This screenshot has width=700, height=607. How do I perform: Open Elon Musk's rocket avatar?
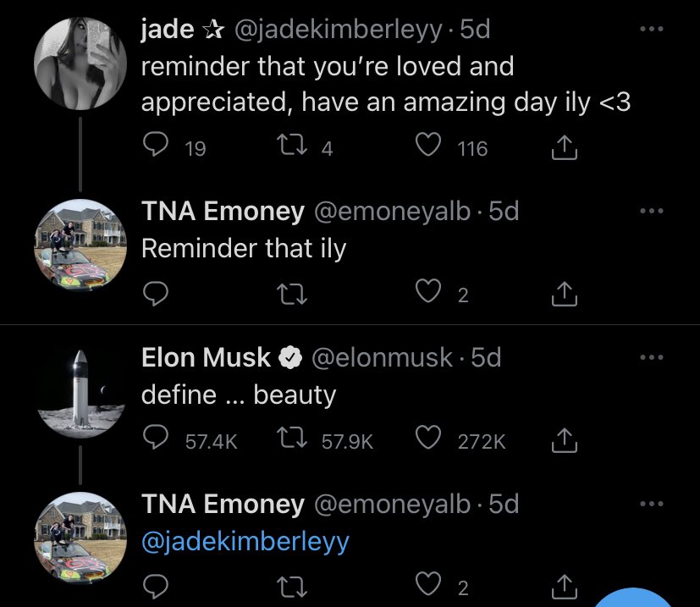point(81,392)
